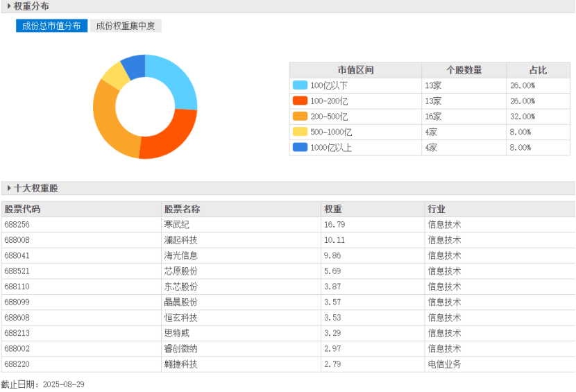The image size is (576, 392).
Task: Open the 成份权重集中度 tab
Action: pyautogui.click(x=126, y=26)
